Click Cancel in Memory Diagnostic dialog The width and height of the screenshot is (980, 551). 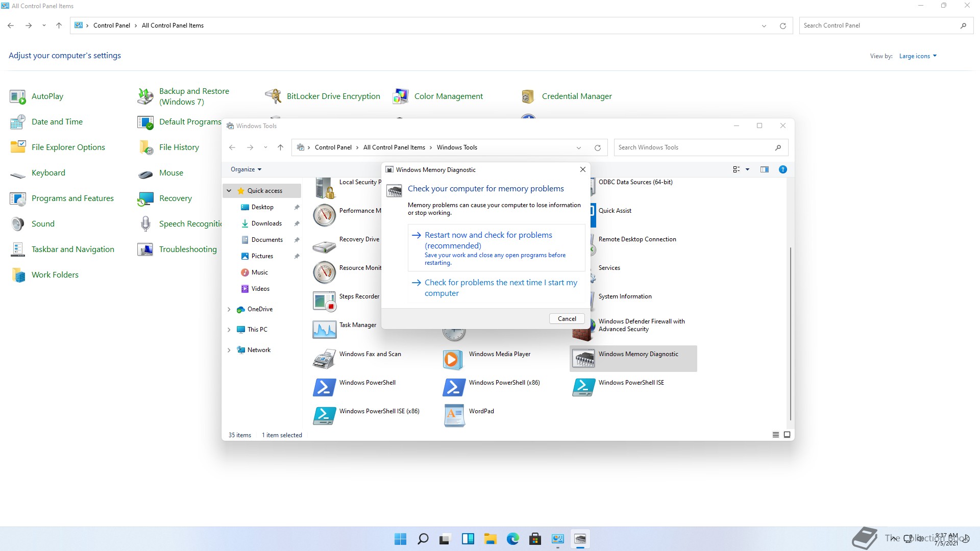click(x=567, y=318)
